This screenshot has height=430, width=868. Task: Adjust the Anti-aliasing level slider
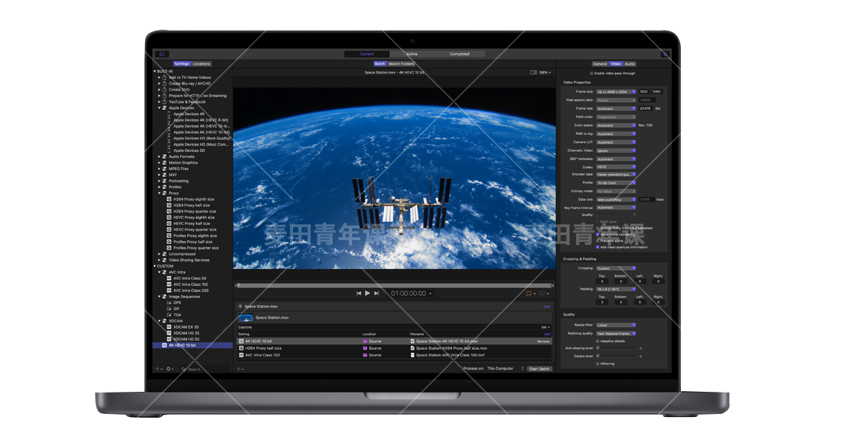click(616, 348)
